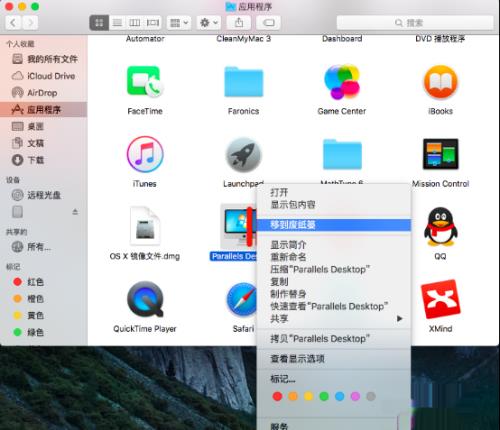Image resolution: width=500 pixels, height=430 pixels.
Task: Apply gray tag dot in context menu
Action: click(x=371, y=396)
